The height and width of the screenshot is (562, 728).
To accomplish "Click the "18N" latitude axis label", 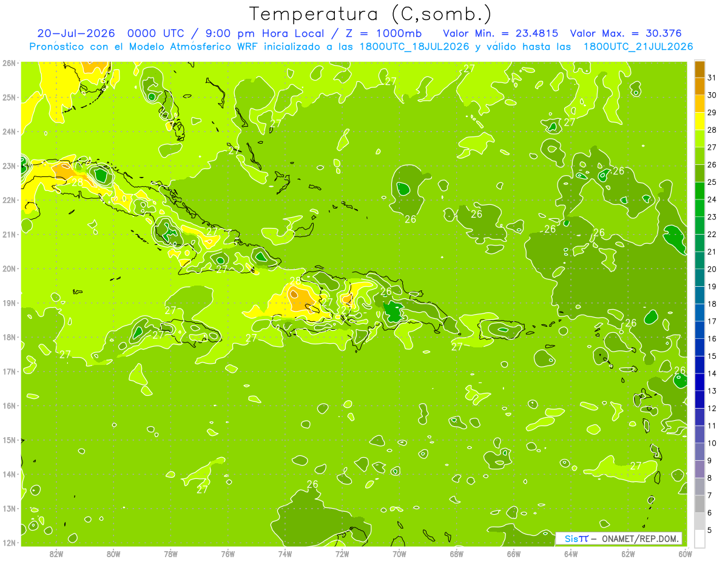I will coord(8,337).
